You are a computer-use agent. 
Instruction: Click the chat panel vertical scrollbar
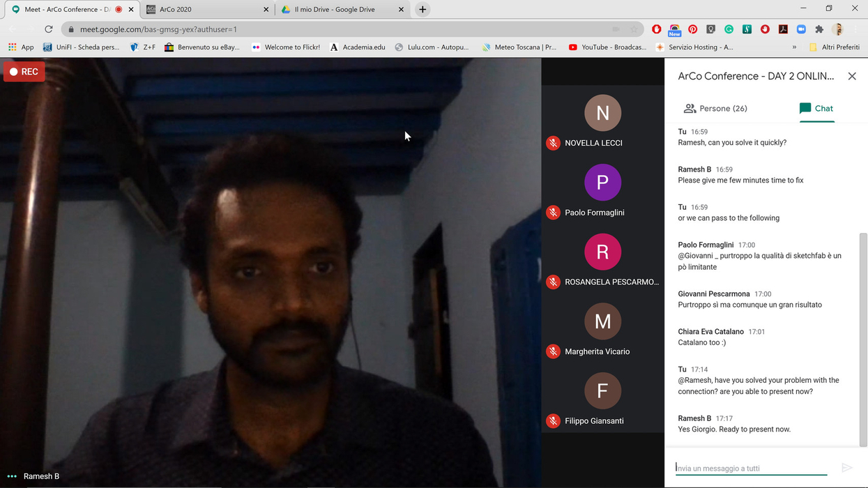tap(863, 340)
